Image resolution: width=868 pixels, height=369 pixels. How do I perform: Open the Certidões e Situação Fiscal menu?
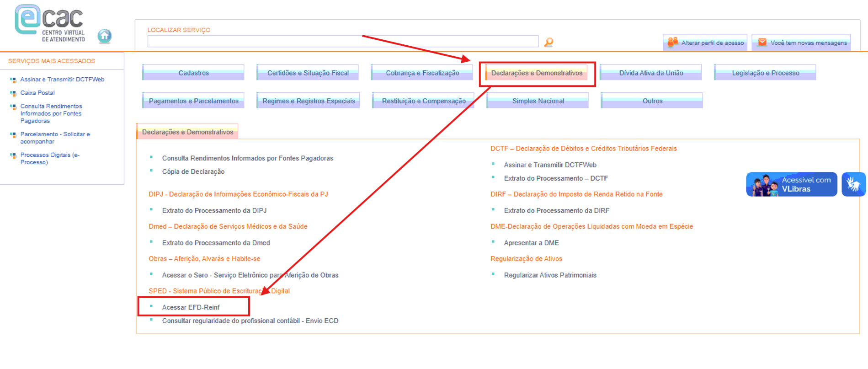pos(308,73)
